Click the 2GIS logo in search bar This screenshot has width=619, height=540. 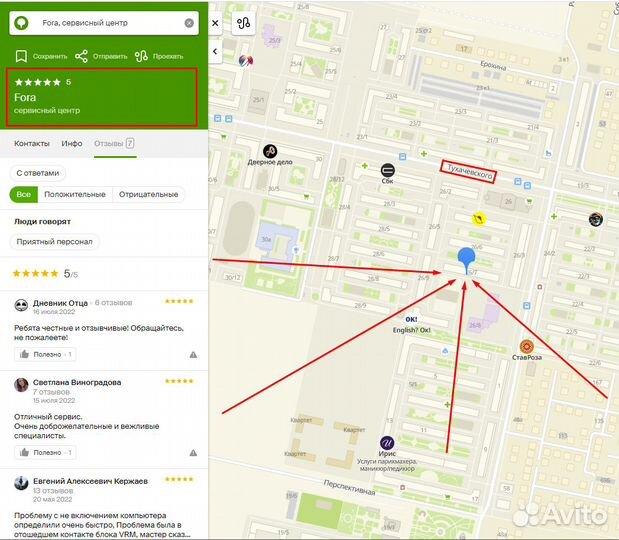pyautogui.click(x=21, y=22)
